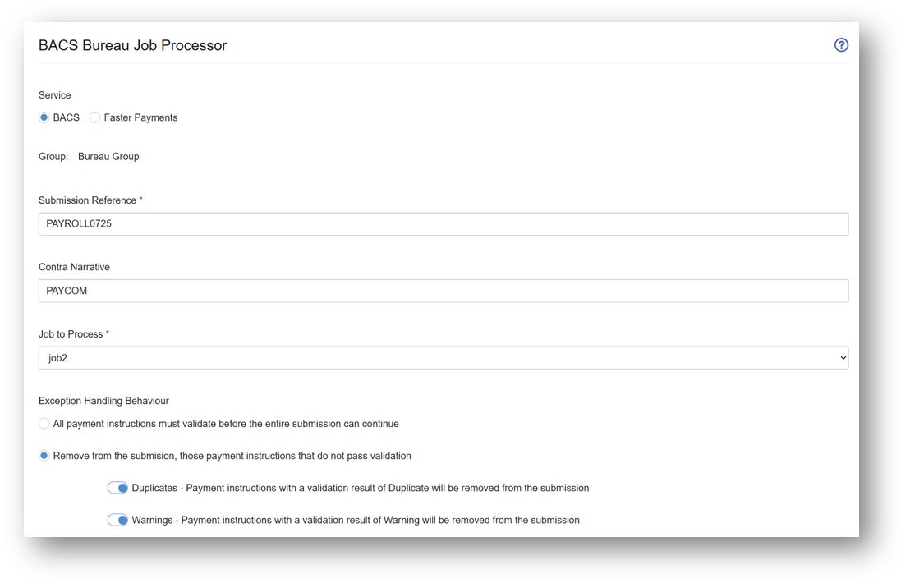Select Remove from the submission radio option
This screenshot has height=588, width=910.
(44, 456)
